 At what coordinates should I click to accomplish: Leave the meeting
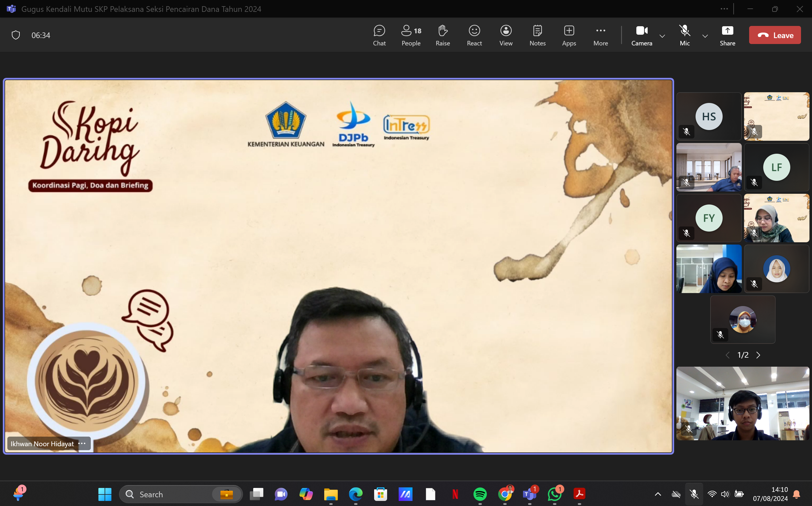(775, 35)
